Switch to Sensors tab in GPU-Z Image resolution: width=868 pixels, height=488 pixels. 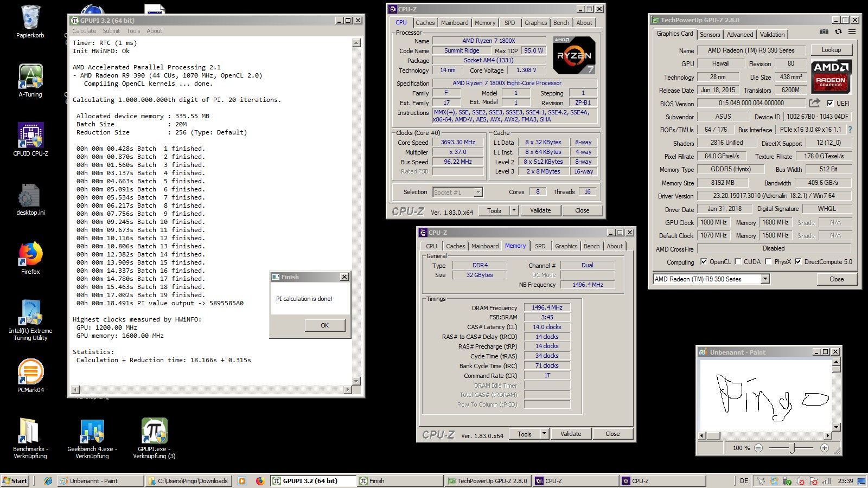tap(710, 35)
